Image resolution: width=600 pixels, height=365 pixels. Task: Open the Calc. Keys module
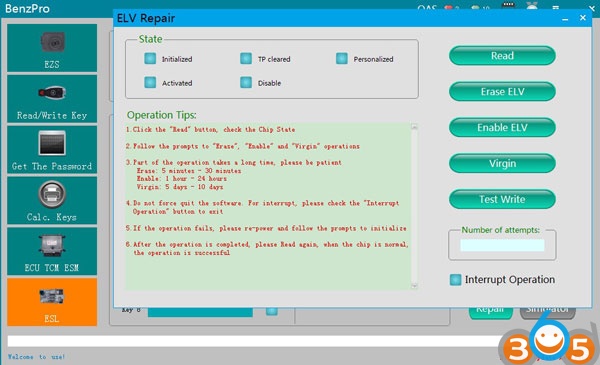pos(52,200)
